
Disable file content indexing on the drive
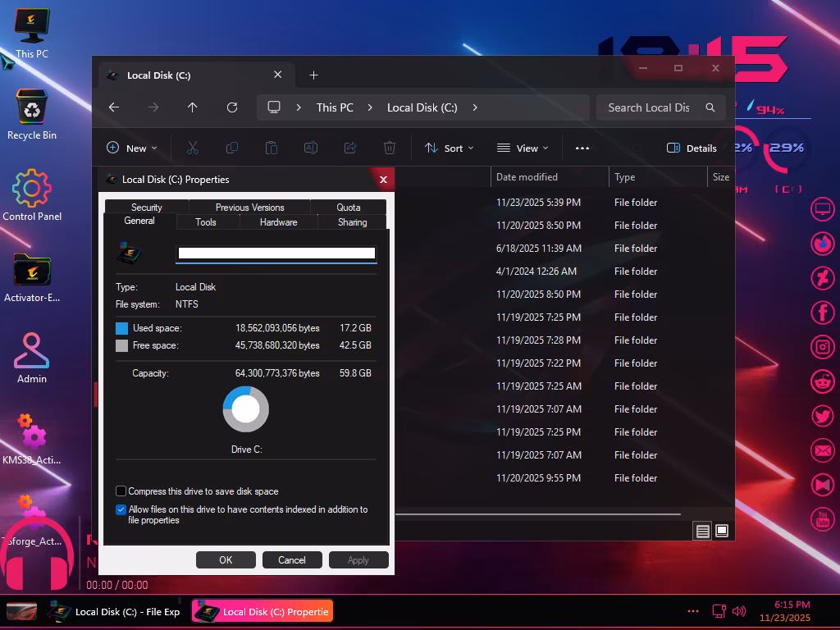point(121,509)
